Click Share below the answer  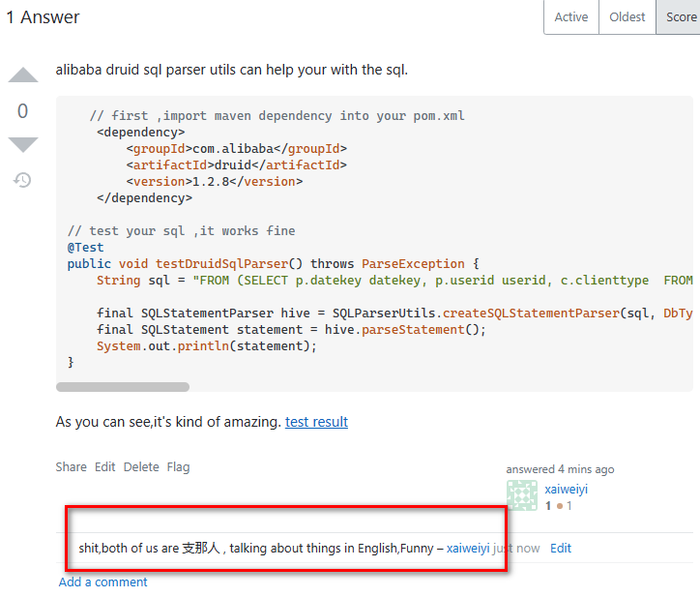coord(71,466)
